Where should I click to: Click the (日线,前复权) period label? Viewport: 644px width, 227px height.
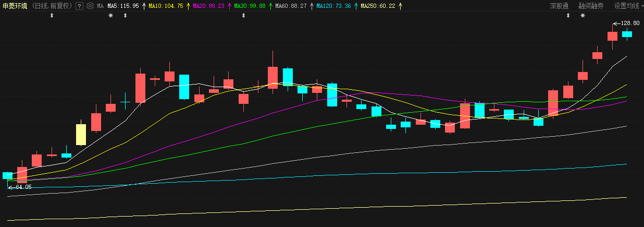tap(52, 6)
